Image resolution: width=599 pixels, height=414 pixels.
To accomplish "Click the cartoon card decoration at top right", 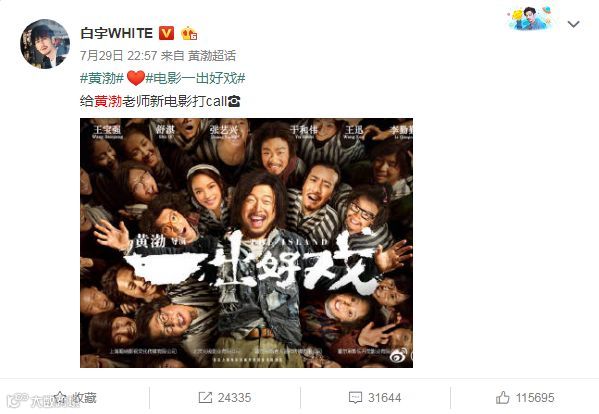I will click(x=530, y=18).
